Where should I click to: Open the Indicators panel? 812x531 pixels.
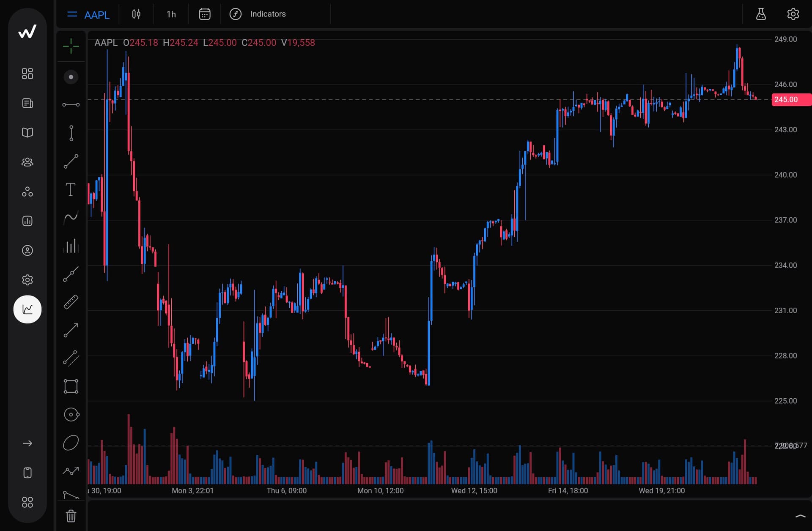(258, 14)
